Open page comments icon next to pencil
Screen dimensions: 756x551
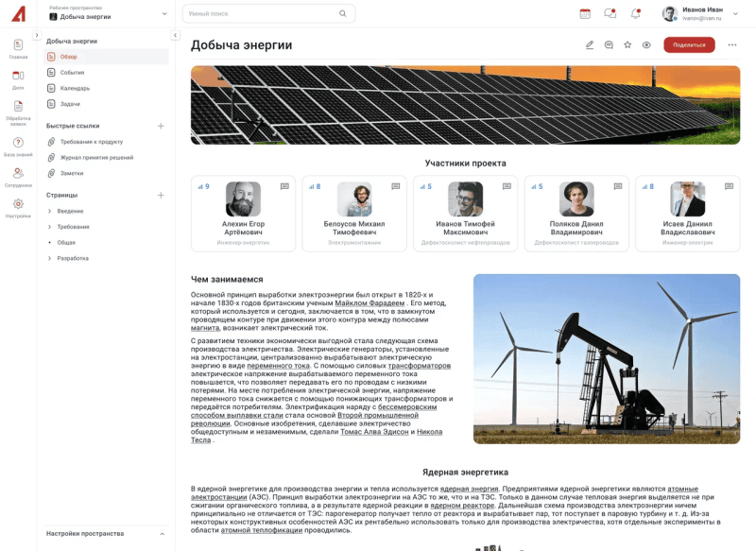point(609,44)
